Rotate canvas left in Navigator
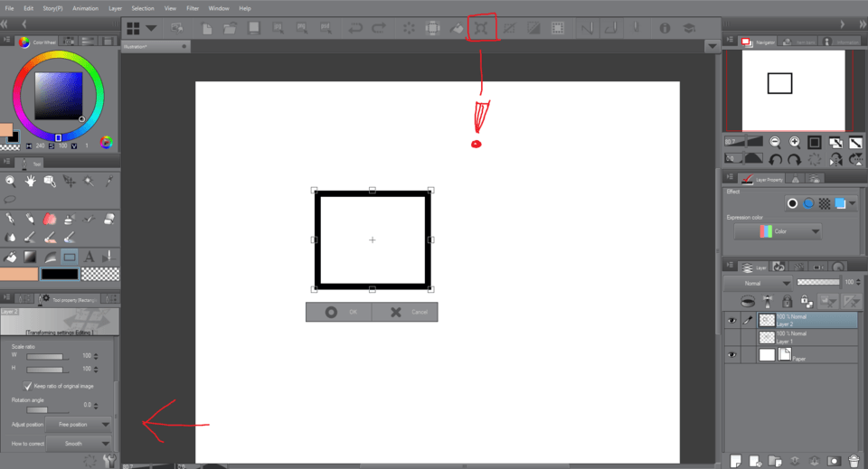Screen dimensions: 868x469 (775, 160)
